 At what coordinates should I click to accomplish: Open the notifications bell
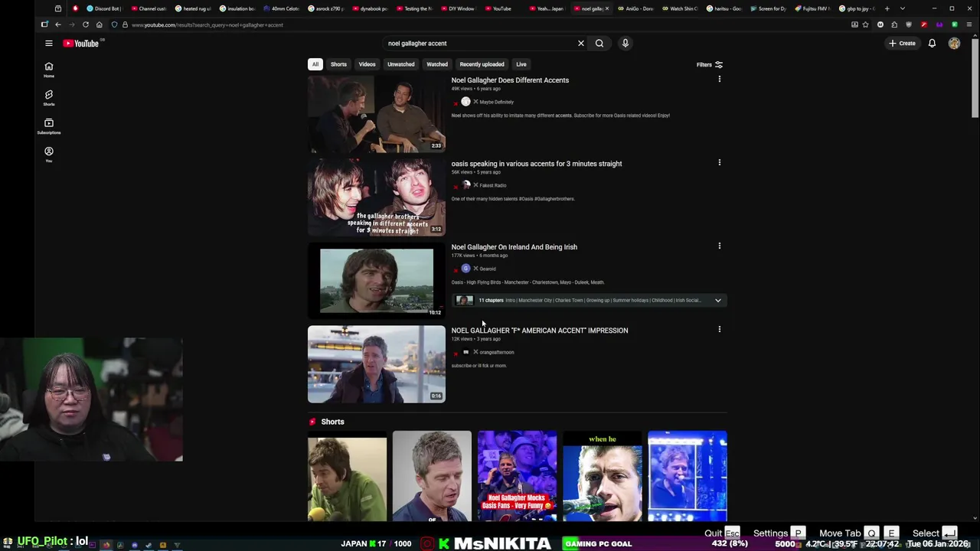click(932, 44)
